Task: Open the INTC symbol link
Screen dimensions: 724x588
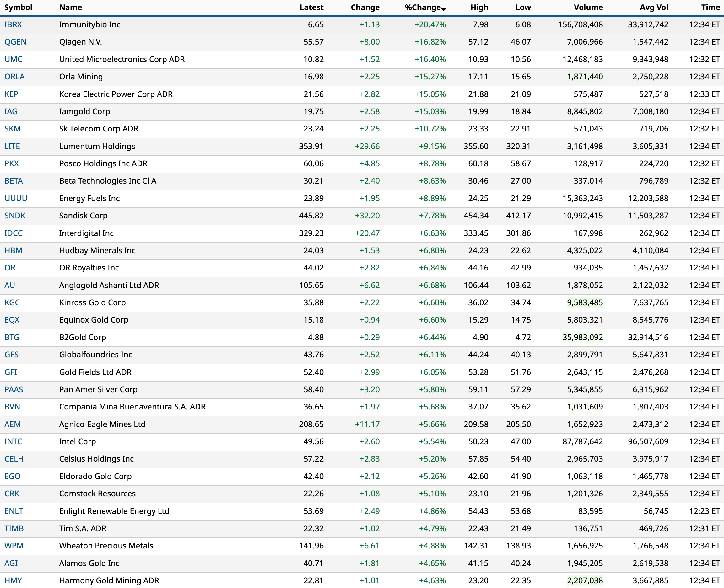Action: [x=13, y=442]
